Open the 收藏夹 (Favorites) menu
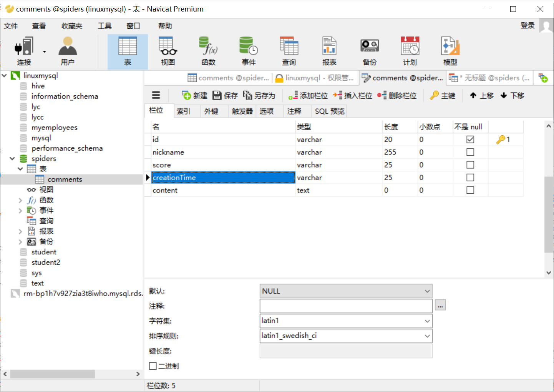This screenshot has height=392, width=554. coord(72,26)
